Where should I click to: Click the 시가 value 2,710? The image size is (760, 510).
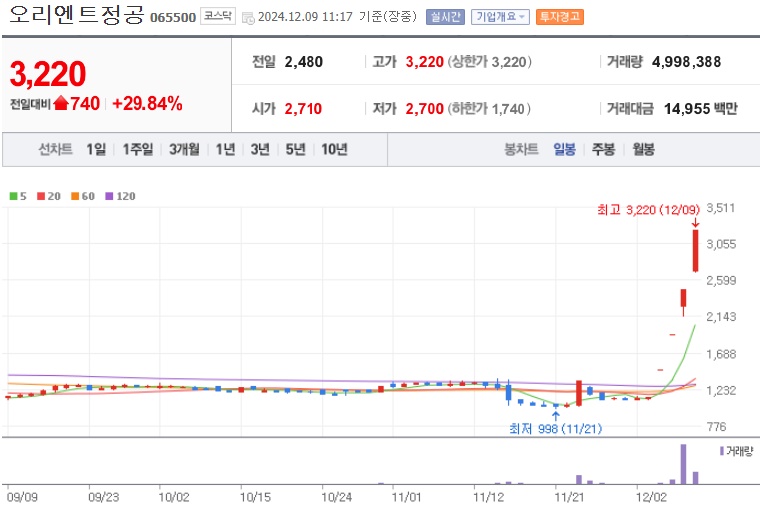pos(303,109)
